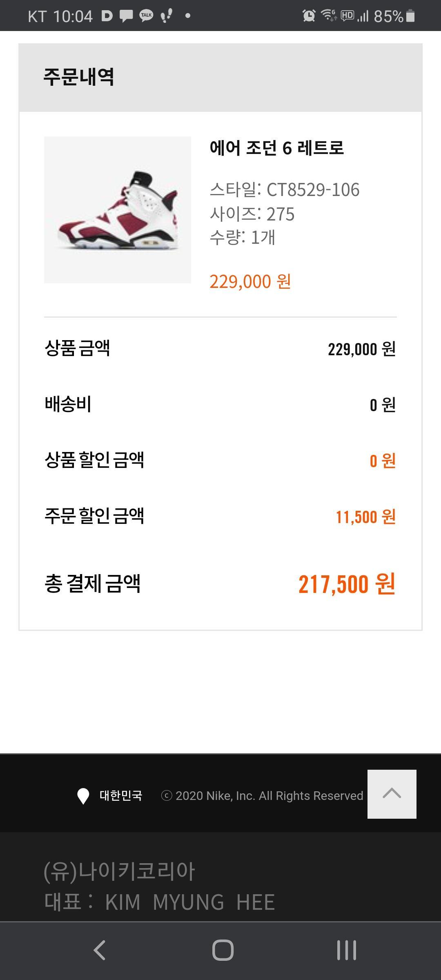
Task: Tap the 217,500 원 total amount
Action: click(346, 584)
